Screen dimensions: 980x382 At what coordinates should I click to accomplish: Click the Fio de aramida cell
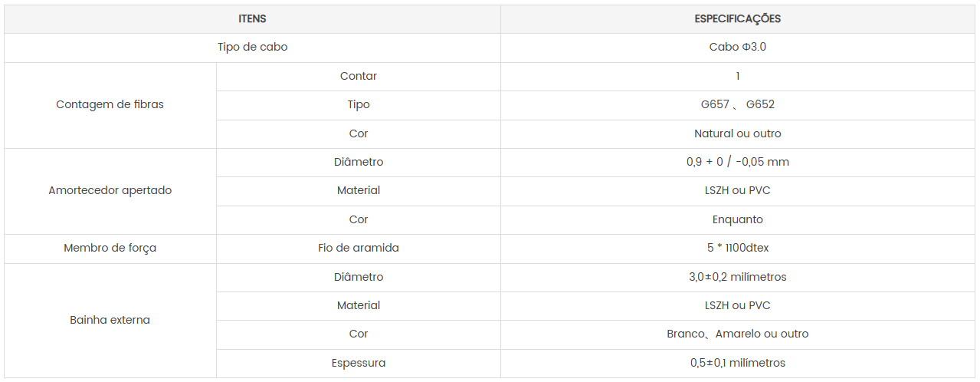(358, 248)
